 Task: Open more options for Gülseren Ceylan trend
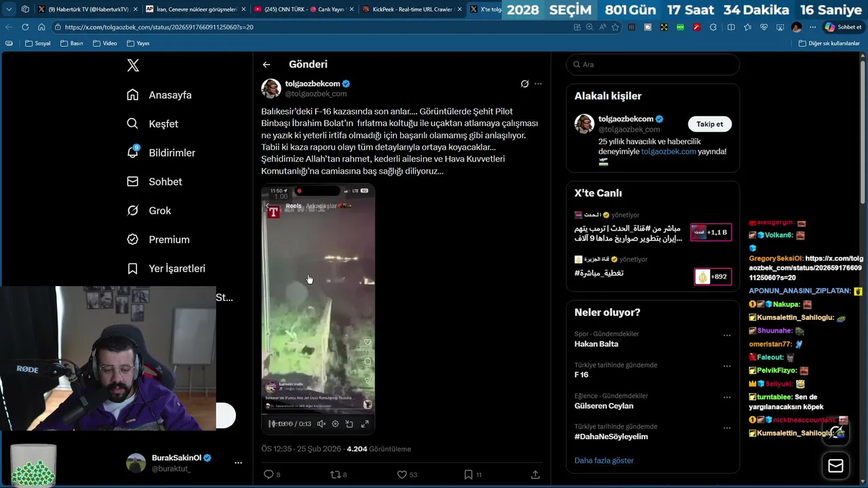[727, 397]
